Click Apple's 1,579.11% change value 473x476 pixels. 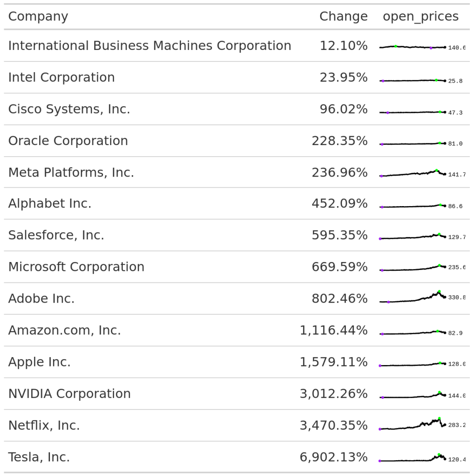(334, 362)
